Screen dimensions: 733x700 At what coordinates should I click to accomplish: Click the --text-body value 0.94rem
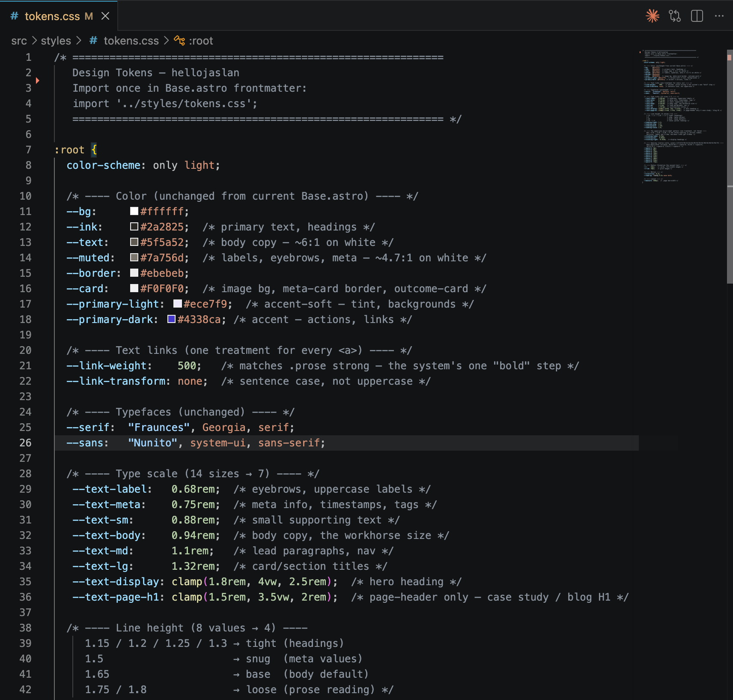(193, 535)
